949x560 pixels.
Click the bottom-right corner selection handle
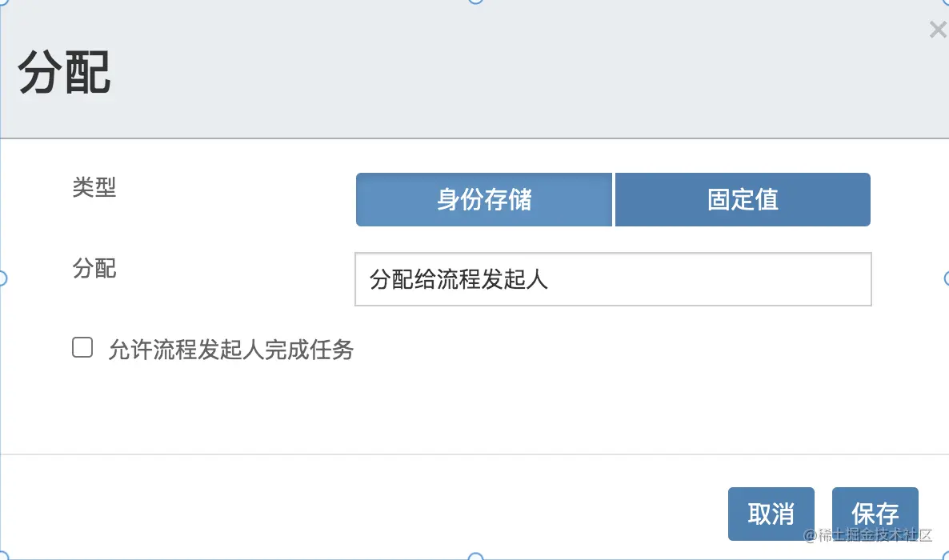[x=947, y=557]
